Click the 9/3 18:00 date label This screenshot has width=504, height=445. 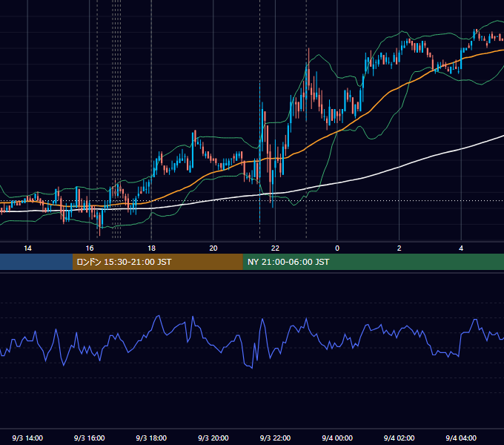[x=151, y=438]
